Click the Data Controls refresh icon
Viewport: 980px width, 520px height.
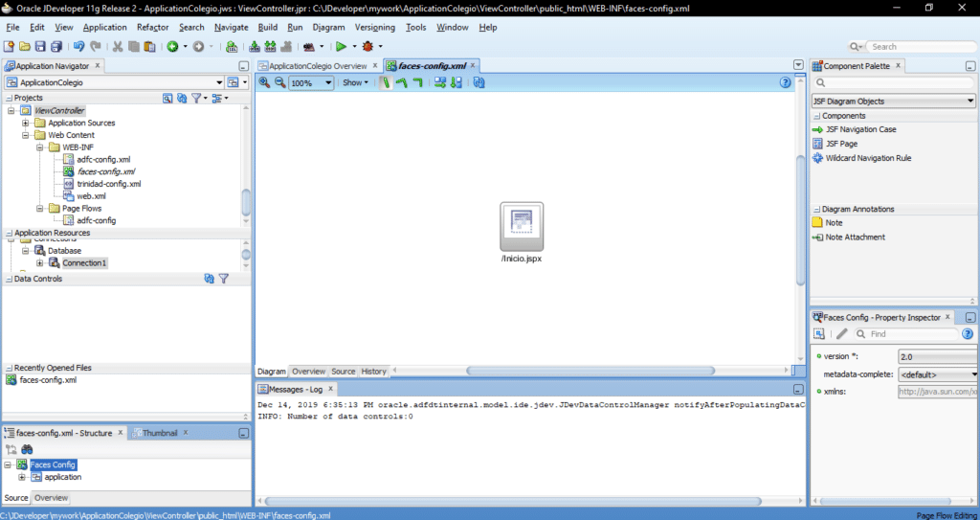coord(210,279)
